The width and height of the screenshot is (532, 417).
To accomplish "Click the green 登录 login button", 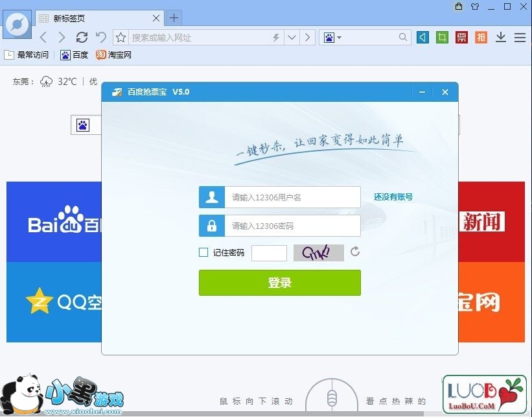I will (x=279, y=283).
